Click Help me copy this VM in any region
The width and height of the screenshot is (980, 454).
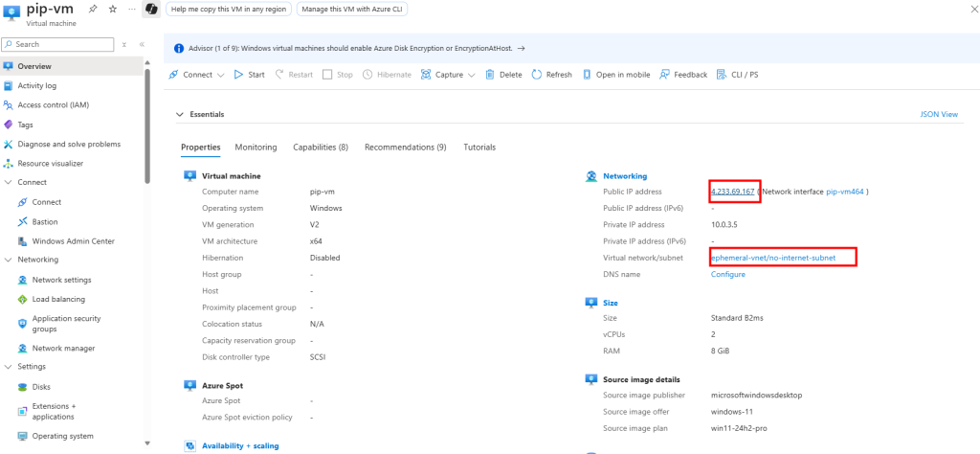[x=228, y=9]
